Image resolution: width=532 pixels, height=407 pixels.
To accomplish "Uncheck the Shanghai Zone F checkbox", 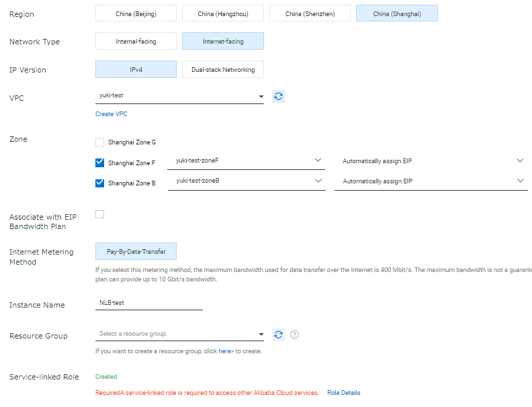I will pyautogui.click(x=100, y=163).
